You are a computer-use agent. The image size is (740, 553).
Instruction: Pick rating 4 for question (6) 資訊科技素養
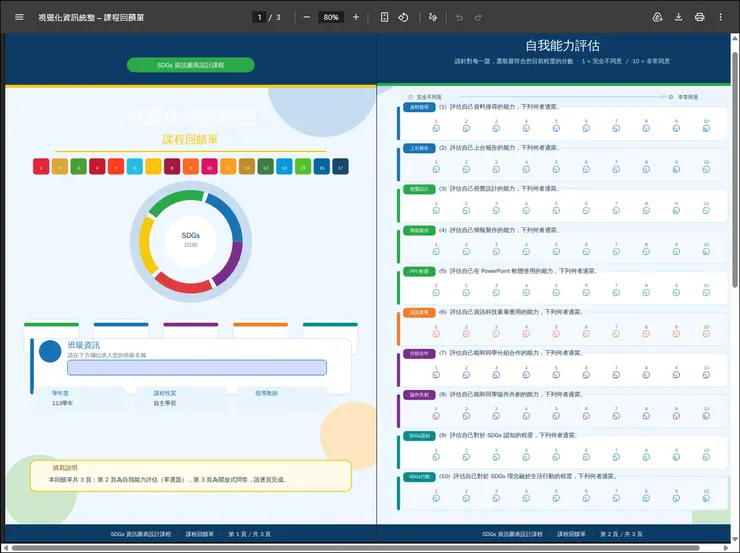526,334
